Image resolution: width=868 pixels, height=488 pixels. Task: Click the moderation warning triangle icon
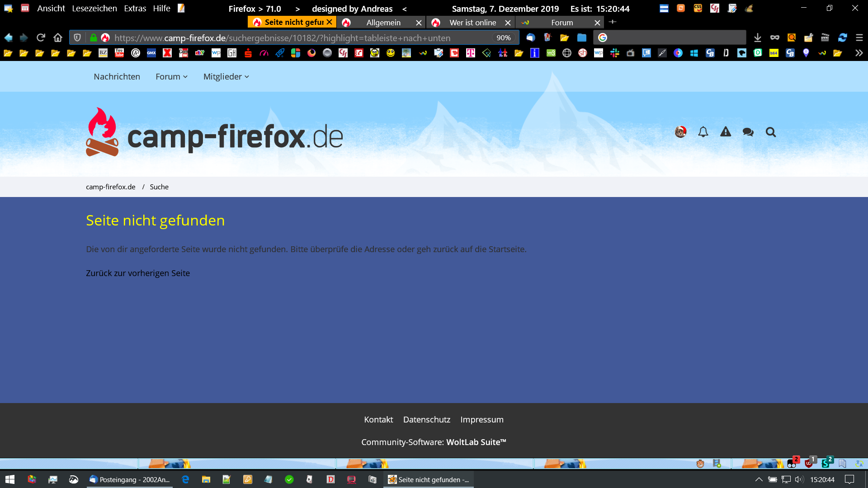tap(726, 132)
